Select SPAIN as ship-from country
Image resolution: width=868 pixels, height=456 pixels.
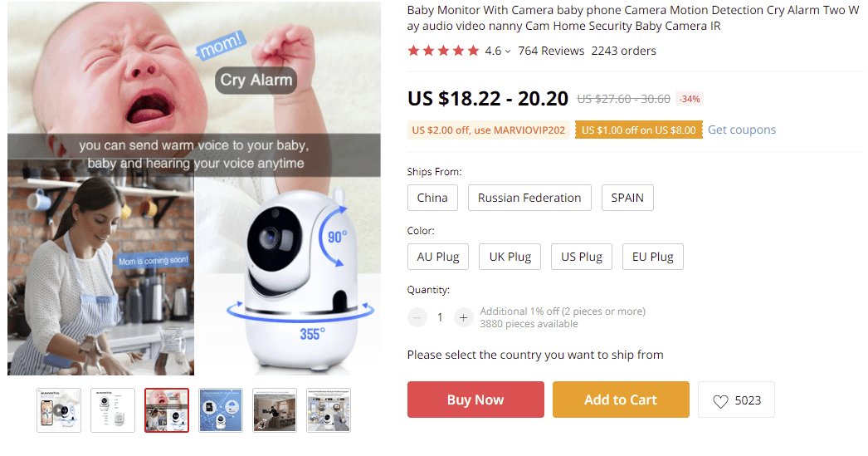(x=627, y=198)
